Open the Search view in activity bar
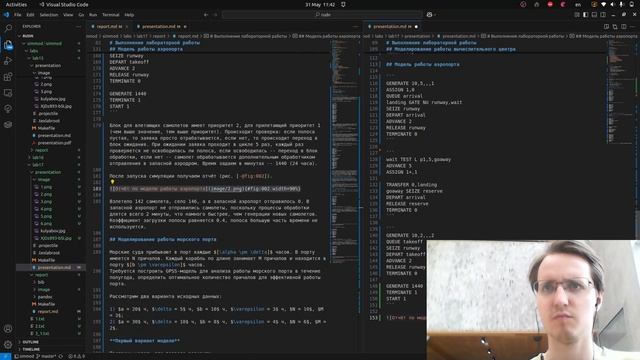 pos(8,28)
